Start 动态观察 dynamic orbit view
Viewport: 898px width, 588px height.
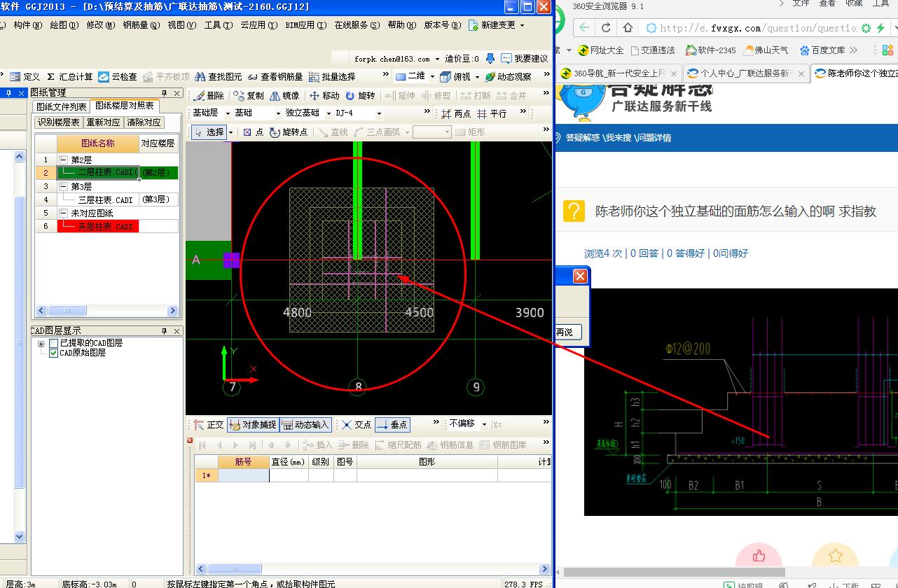point(508,77)
